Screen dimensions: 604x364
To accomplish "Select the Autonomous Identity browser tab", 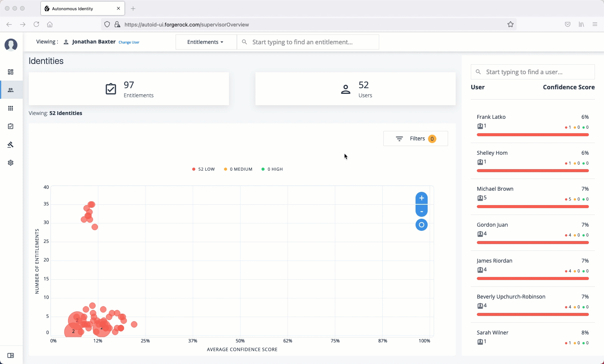I will point(78,8).
